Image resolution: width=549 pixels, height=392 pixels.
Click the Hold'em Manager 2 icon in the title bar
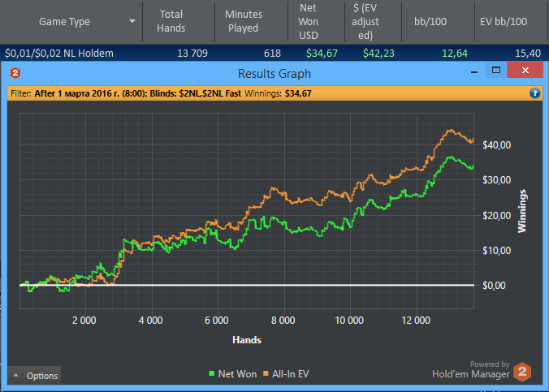click(x=15, y=73)
